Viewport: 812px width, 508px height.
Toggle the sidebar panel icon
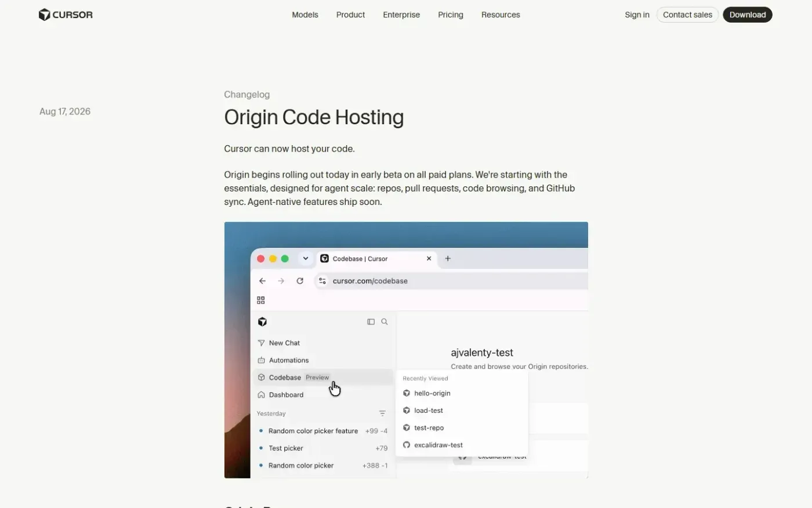tap(371, 322)
